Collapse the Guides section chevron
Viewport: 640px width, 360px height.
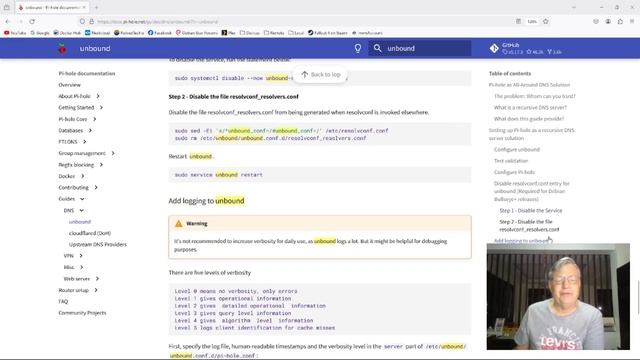pyautogui.click(x=82, y=199)
